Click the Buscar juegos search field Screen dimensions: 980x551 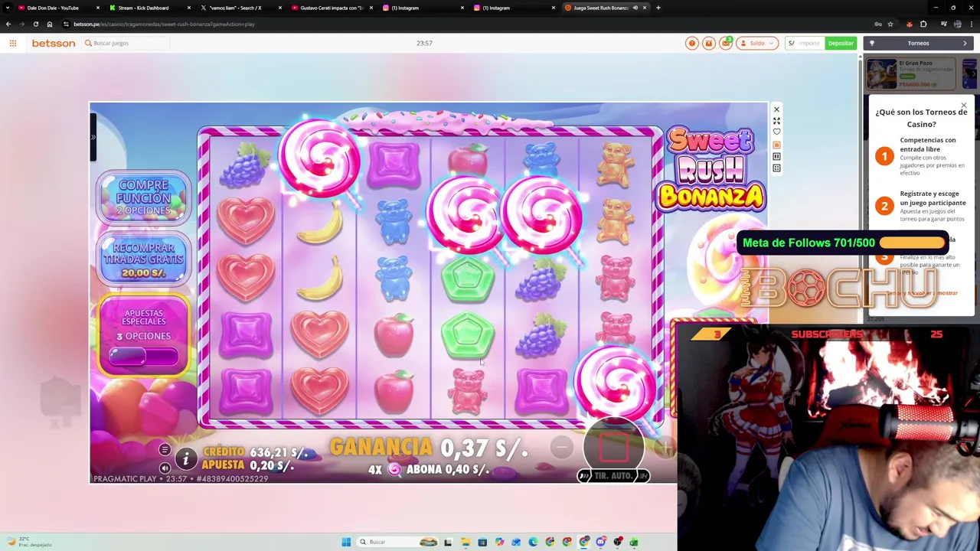click(x=126, y=43)
